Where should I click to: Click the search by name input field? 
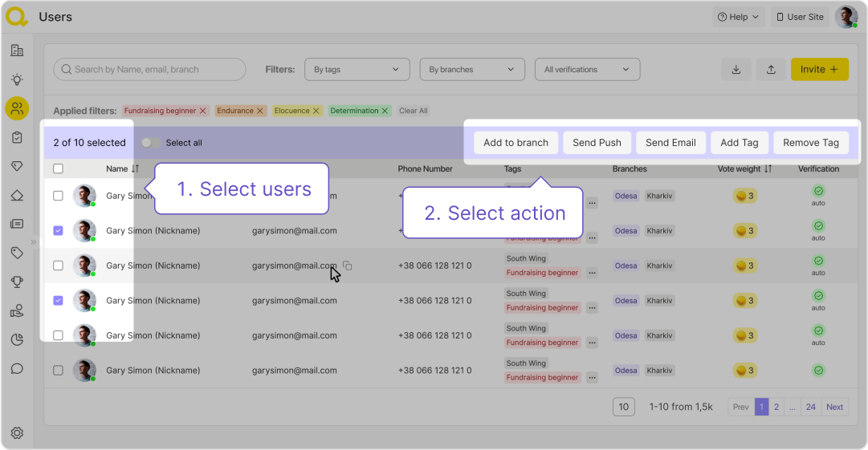[x=150, y=70]
